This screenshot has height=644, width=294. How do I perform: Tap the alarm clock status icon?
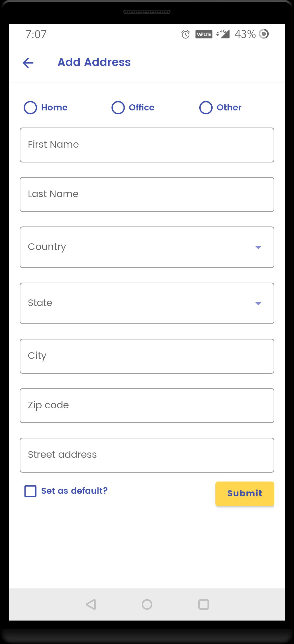tap(186, 34)
